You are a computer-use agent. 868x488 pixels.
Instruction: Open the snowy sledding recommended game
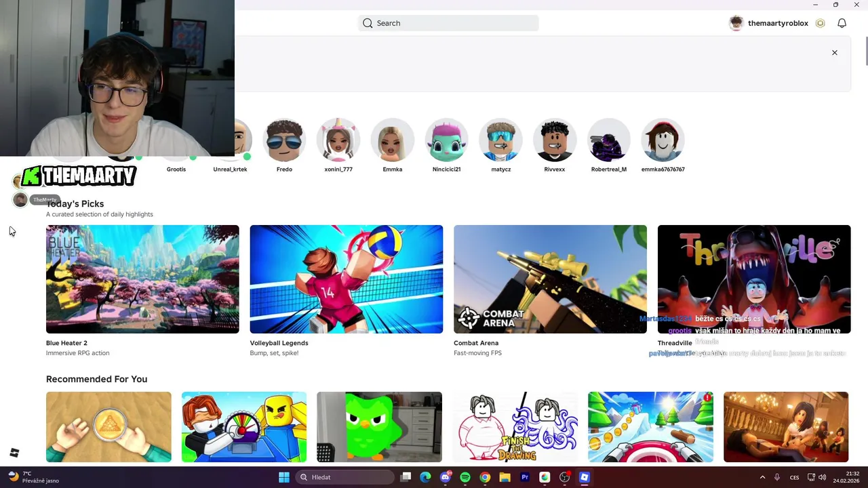(x=650, y=427)
